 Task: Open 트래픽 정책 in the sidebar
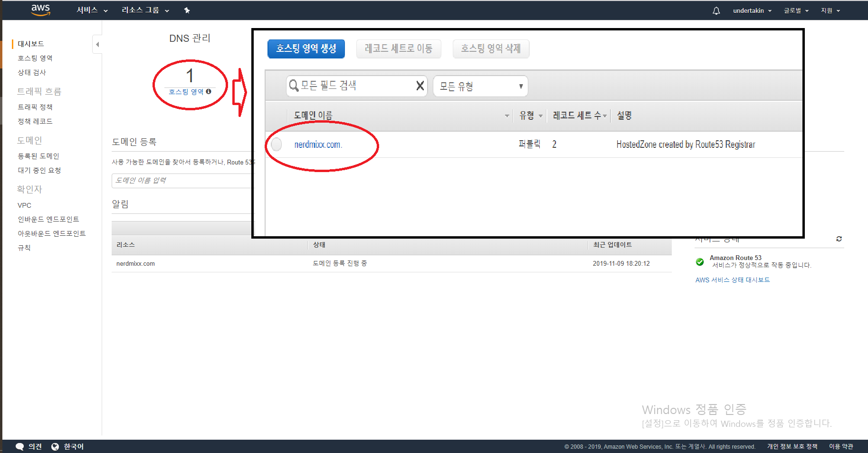[x=35, y=107]
